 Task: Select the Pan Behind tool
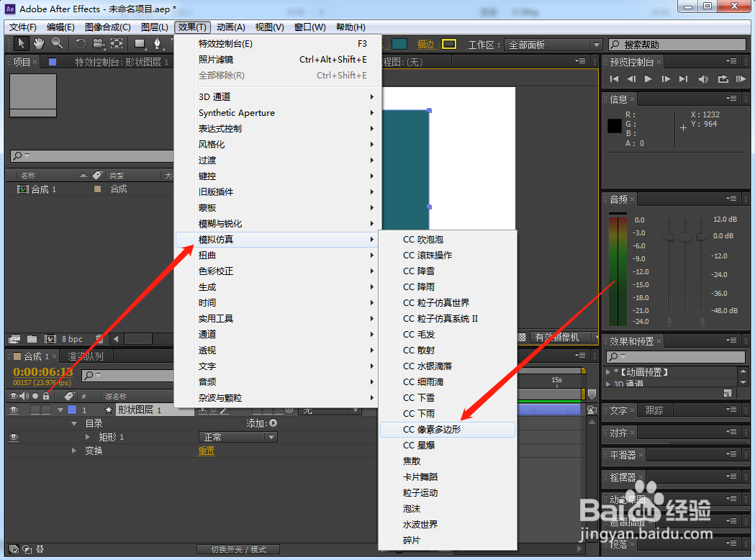coord(117,44)
